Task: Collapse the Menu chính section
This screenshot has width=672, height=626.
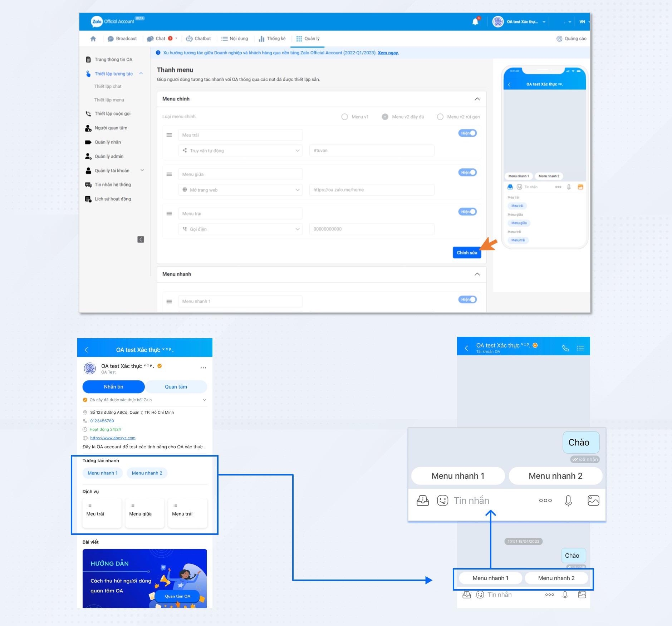Action: tap(477, 99)
